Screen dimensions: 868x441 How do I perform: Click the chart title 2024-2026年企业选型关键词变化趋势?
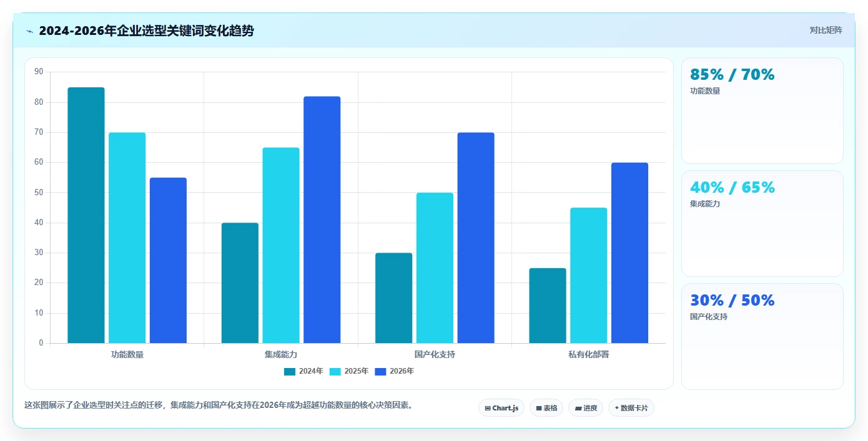[x=146, y=31]
